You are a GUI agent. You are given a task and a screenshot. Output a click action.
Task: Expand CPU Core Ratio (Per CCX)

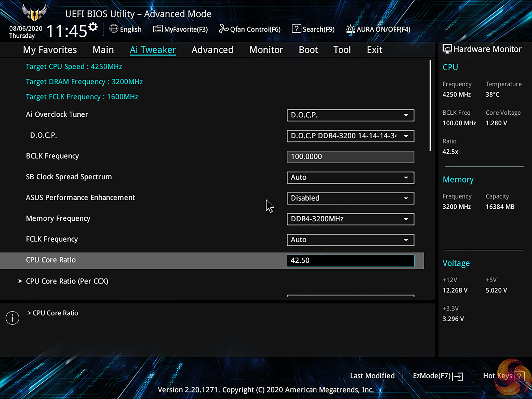pos(67,281)
